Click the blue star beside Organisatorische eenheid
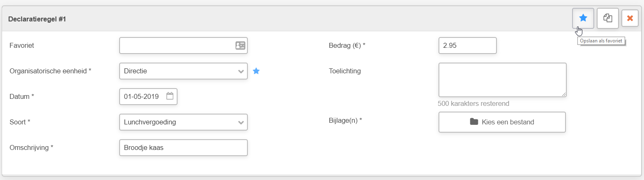 [x=256, y=71]
